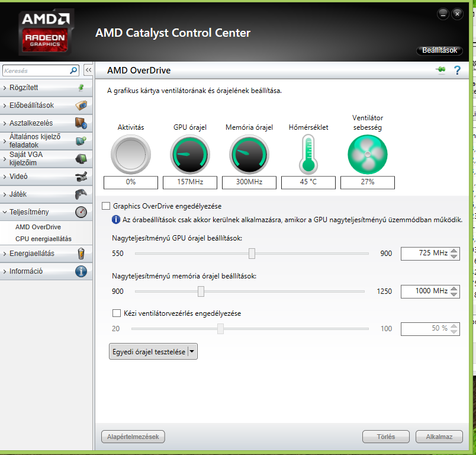Click the Alkalmaz apply button
The width and height of the screenshot is (476, 455).
pyautogui.click(x=439, y=437)
